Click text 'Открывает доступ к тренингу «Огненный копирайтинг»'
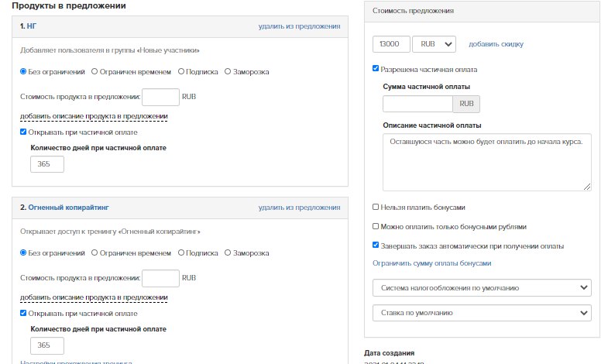Screen dimensions: 608x364 110,232
